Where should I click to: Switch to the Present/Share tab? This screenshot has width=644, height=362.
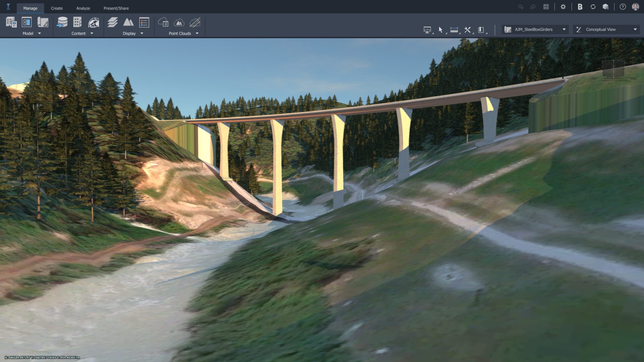(116, 8)
